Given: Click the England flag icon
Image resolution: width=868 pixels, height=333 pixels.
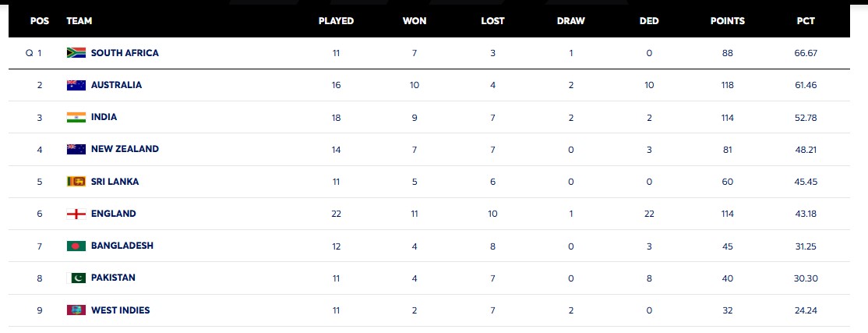Looking at the screenshot, I should click(76, 214).
